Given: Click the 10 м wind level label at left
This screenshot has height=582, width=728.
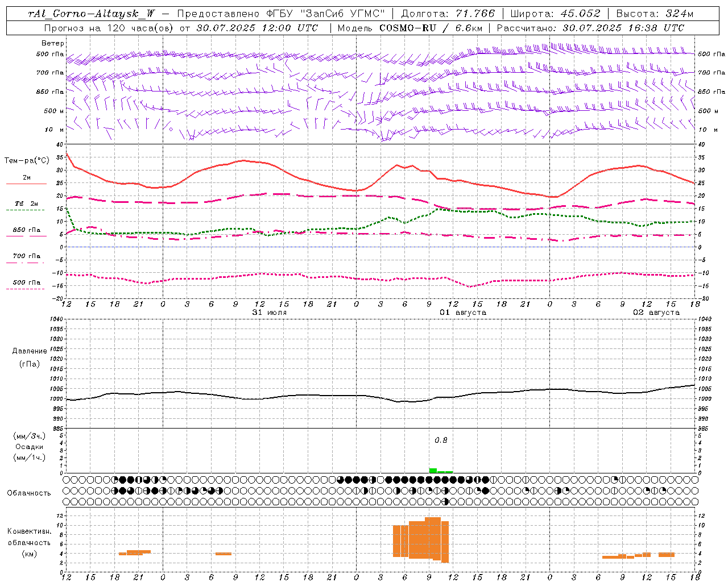Looking at the screenshot, I should (55, 130).
